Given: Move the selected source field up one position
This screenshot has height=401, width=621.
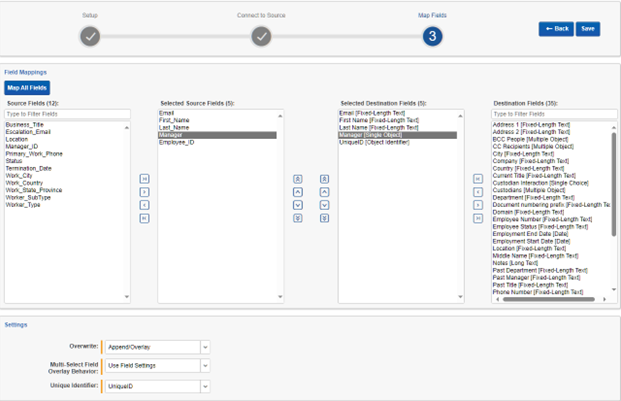Looking at the screenshot, I should (298, 192).
